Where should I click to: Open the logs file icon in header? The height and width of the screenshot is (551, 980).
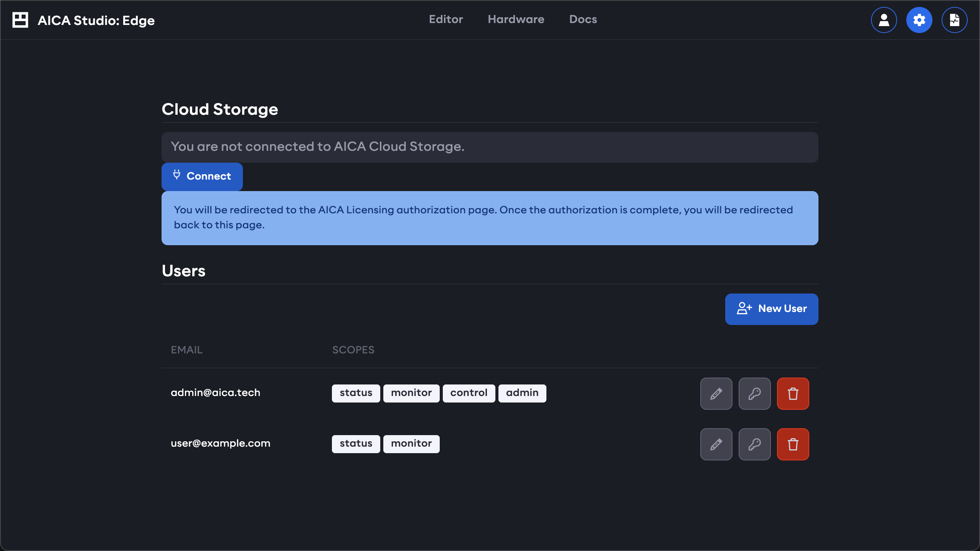click(x=955, y=20)
